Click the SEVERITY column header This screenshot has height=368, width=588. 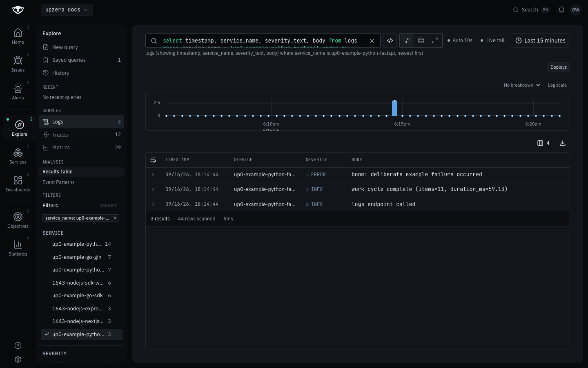[316, 160]
